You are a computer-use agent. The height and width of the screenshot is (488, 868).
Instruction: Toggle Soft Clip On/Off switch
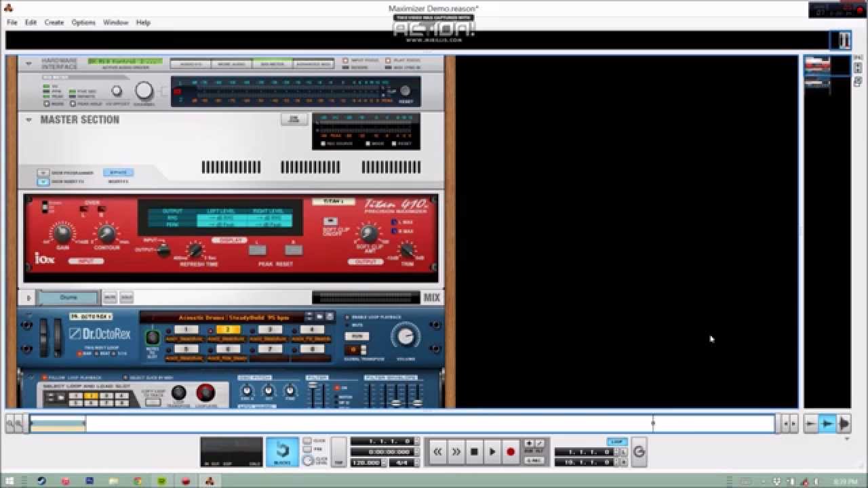(x=330, y=222)
